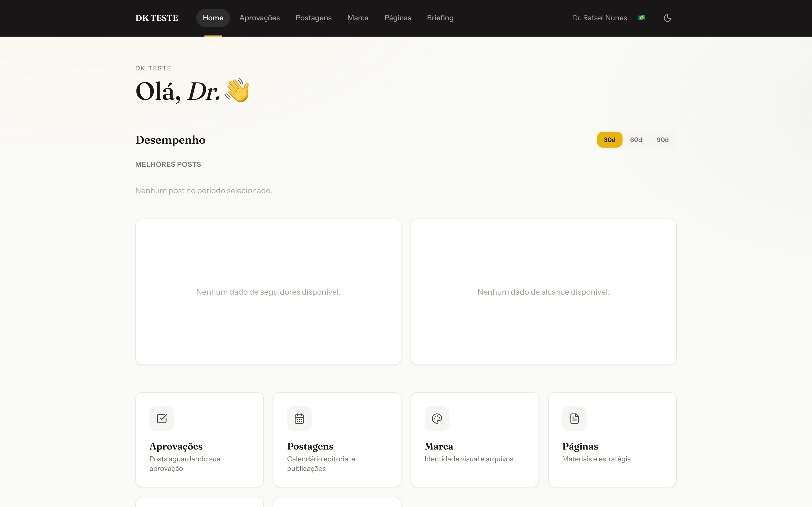
Task: Click the Marca palette icon
Action: (x=437, y=419)
